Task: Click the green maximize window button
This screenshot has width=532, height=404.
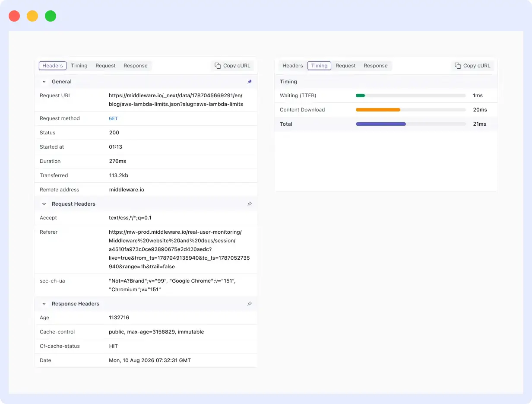Action: point(51,16)
